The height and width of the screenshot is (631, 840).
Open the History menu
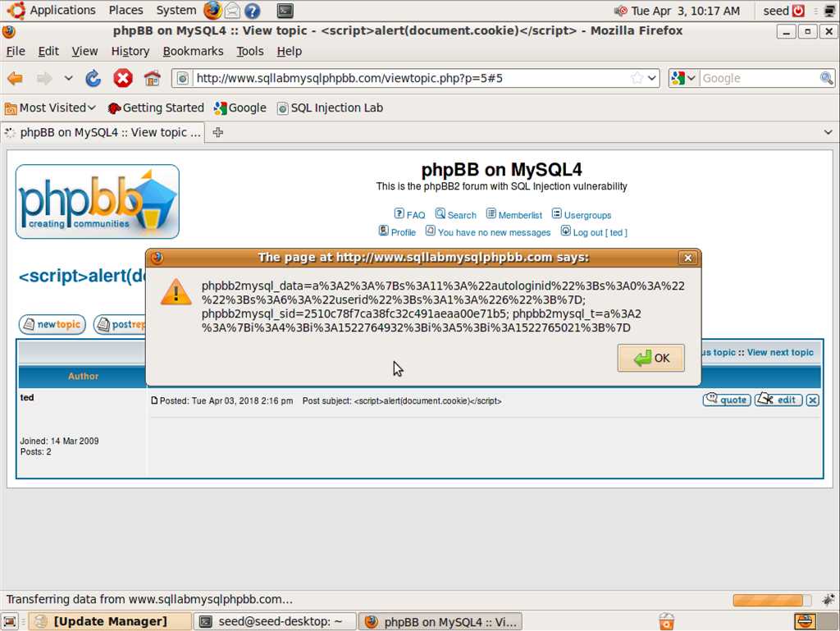click(x=130, y=52)
